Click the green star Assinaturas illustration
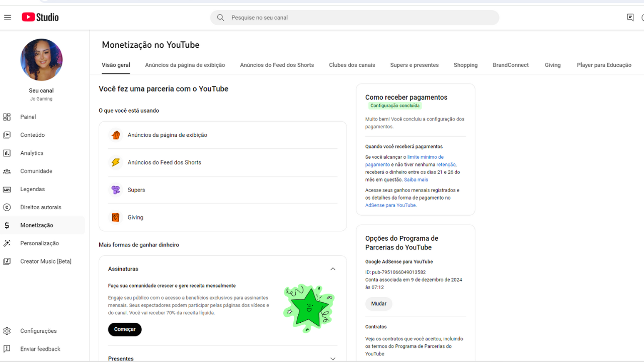 point(308,307)
